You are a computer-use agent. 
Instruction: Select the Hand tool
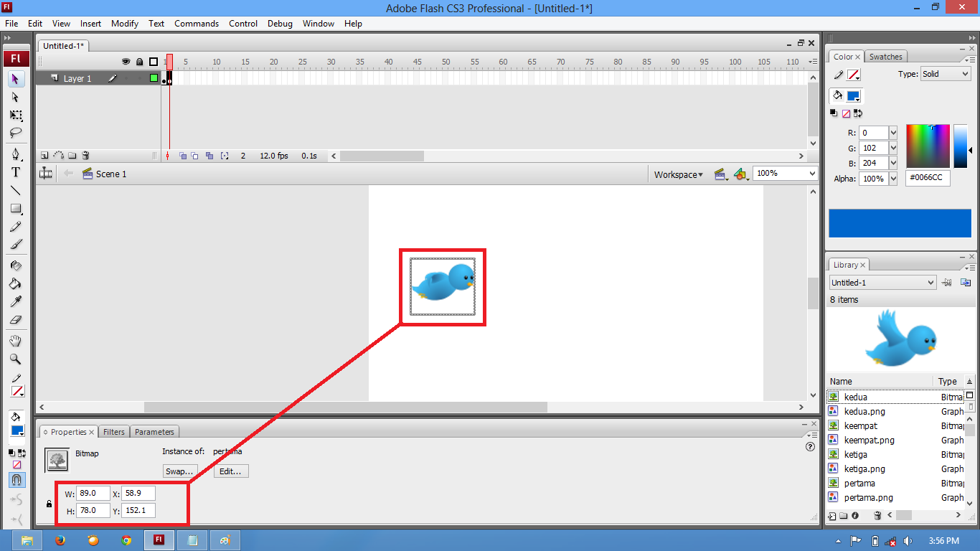(x=16, y=341)
